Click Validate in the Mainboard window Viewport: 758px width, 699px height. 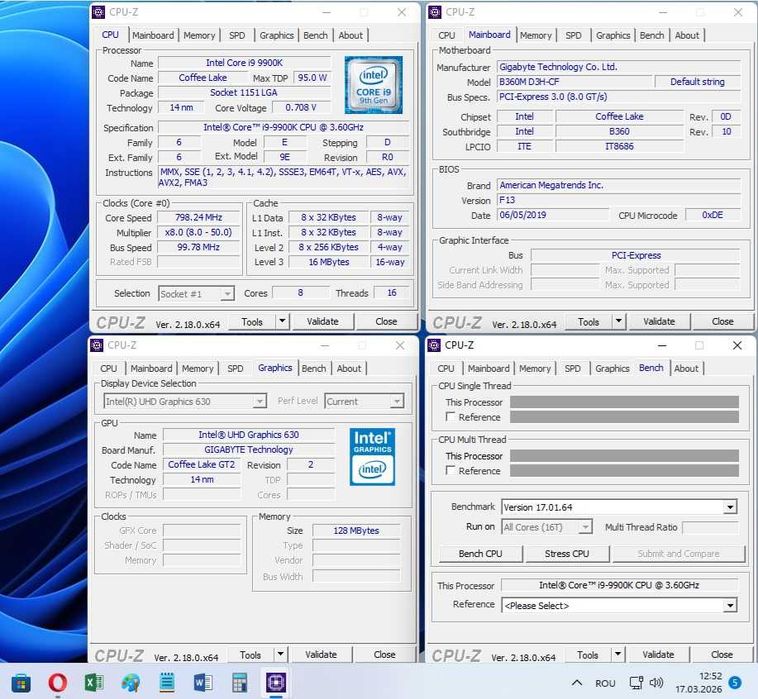[x=659, y=321]
